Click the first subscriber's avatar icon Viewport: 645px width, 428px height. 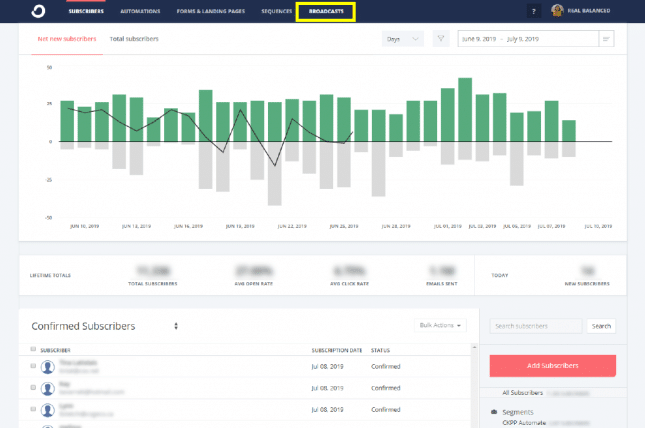(x=48, y=366)
